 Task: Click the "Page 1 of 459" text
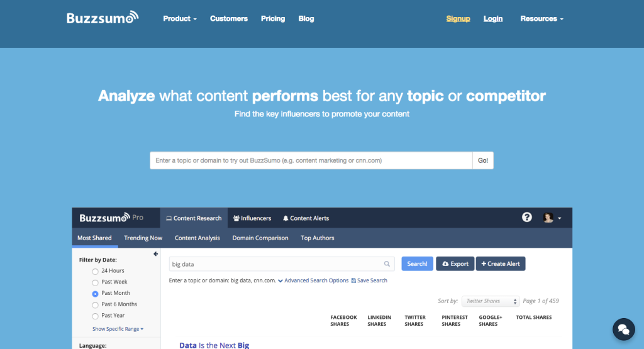click(540, 301)
